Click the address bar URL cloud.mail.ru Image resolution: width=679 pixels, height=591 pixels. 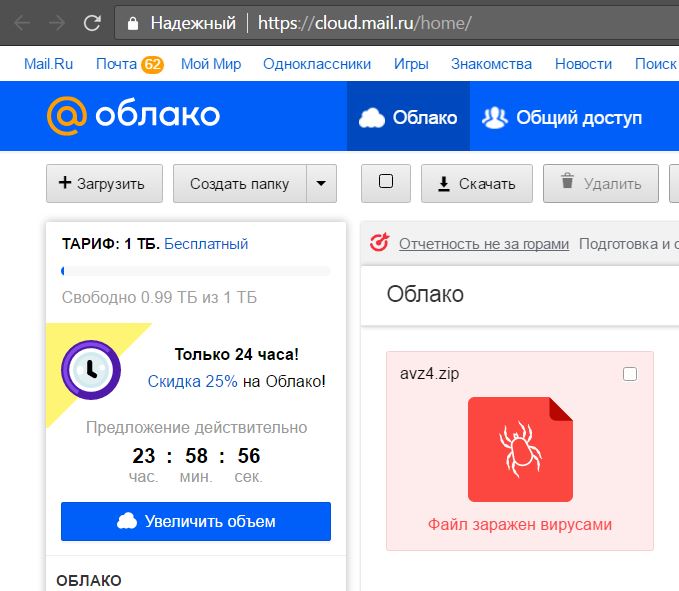click(364, 23)
